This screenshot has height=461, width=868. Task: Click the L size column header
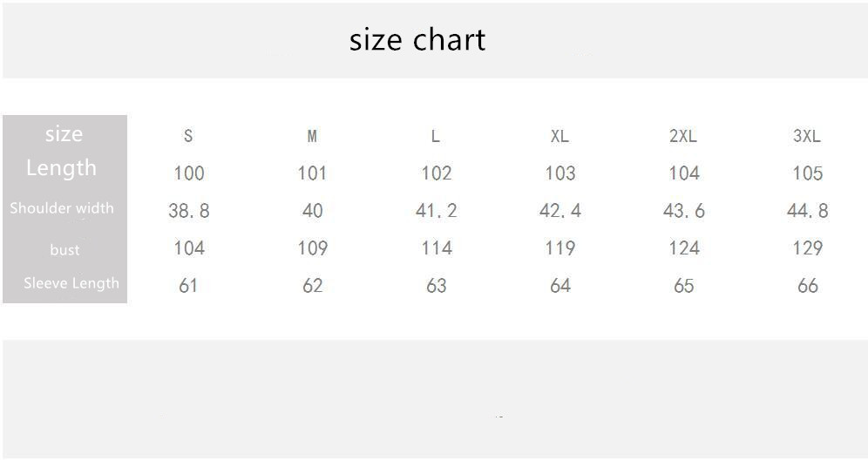tap(436, 136)
